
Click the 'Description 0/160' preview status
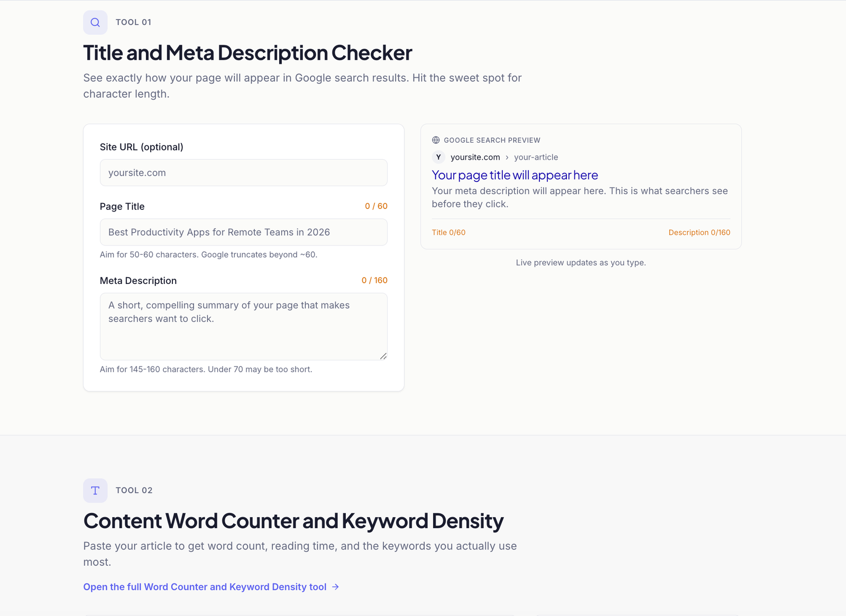(699, 233)
